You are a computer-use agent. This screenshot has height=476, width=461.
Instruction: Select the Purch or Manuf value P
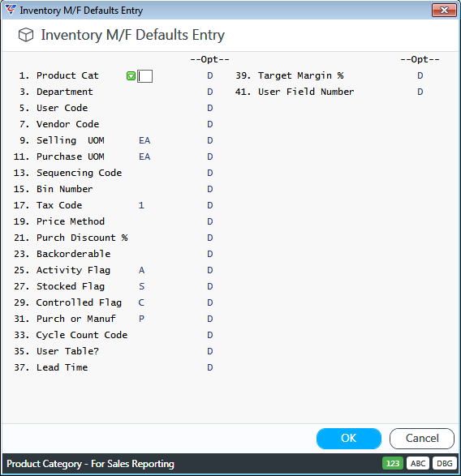pos(141,319)
